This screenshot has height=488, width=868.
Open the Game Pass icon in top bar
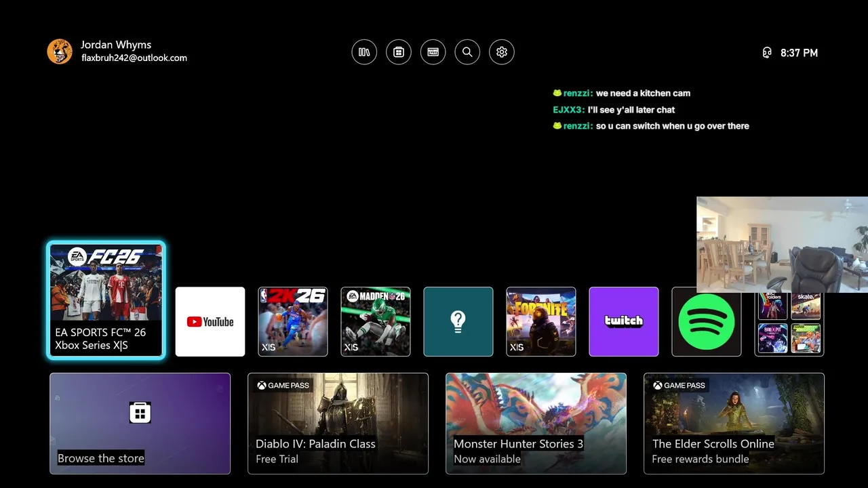433,52
